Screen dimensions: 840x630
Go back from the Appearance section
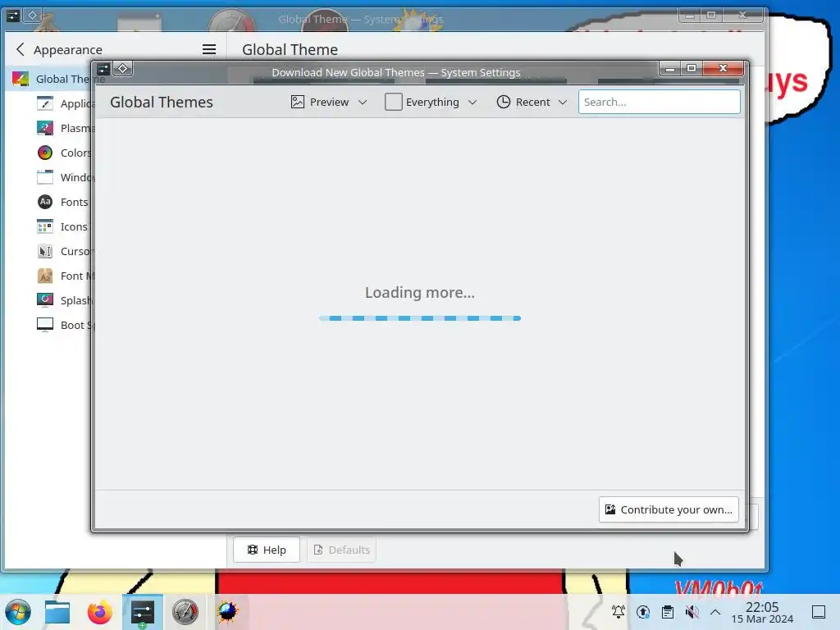tap(21, 49)
